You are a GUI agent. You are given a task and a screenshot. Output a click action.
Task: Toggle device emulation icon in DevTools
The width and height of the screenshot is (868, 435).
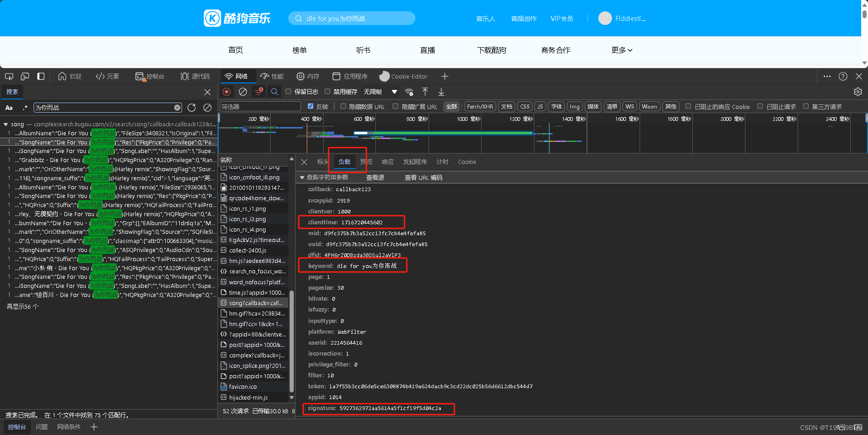(x=25, y=76)
